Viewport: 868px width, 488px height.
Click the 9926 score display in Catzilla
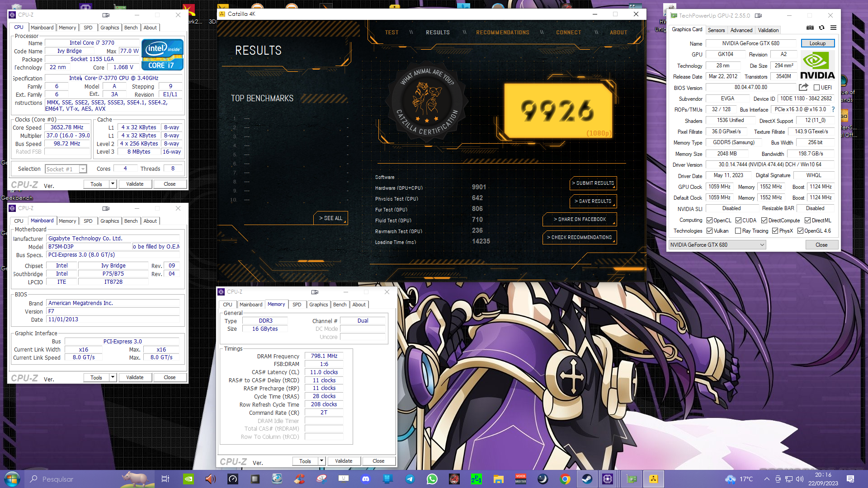(x=558, y=111)
